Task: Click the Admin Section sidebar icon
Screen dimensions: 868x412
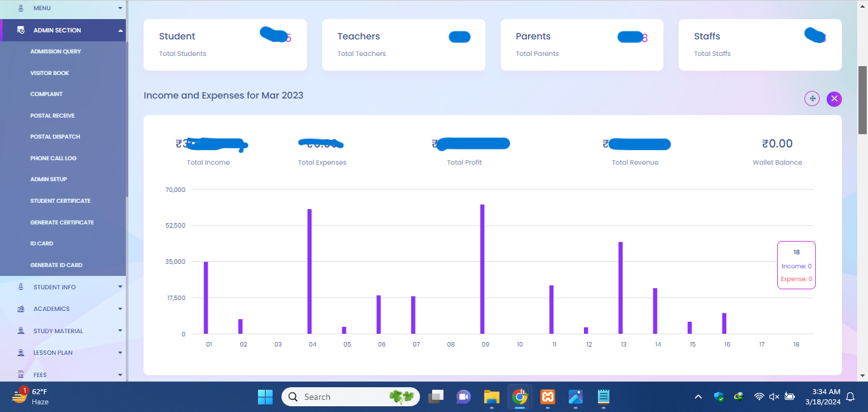Action: tap(21, 31)
